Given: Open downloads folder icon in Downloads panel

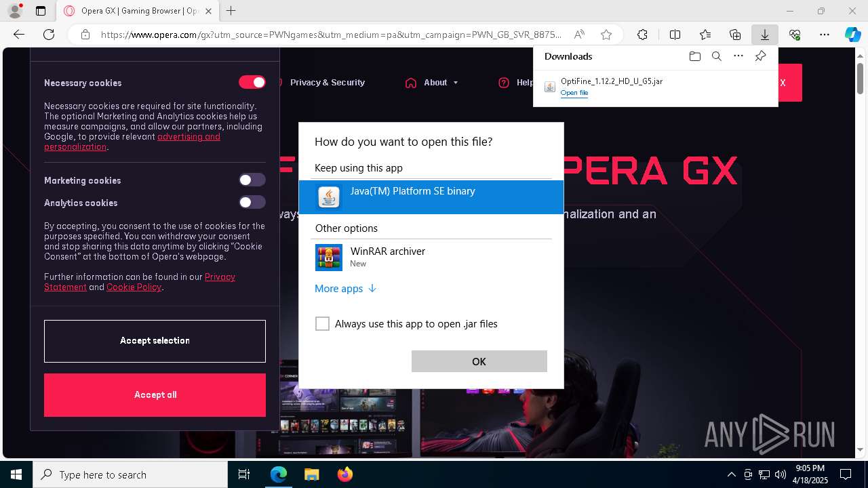Looking at the screenshot, I should pos(694,56).
